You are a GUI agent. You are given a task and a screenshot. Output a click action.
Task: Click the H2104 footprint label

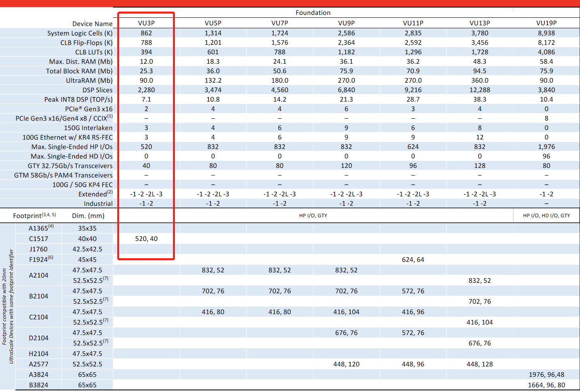point(39,354)
